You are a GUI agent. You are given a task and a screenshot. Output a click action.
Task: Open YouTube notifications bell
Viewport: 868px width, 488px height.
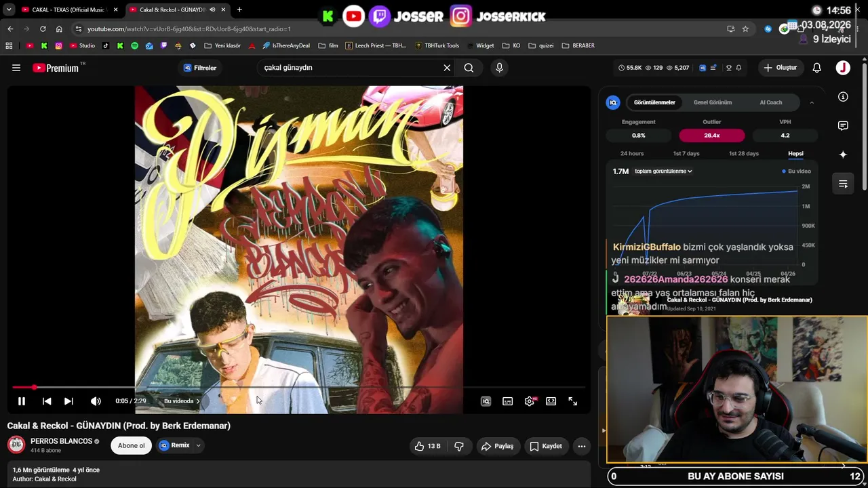coord(817,68)
